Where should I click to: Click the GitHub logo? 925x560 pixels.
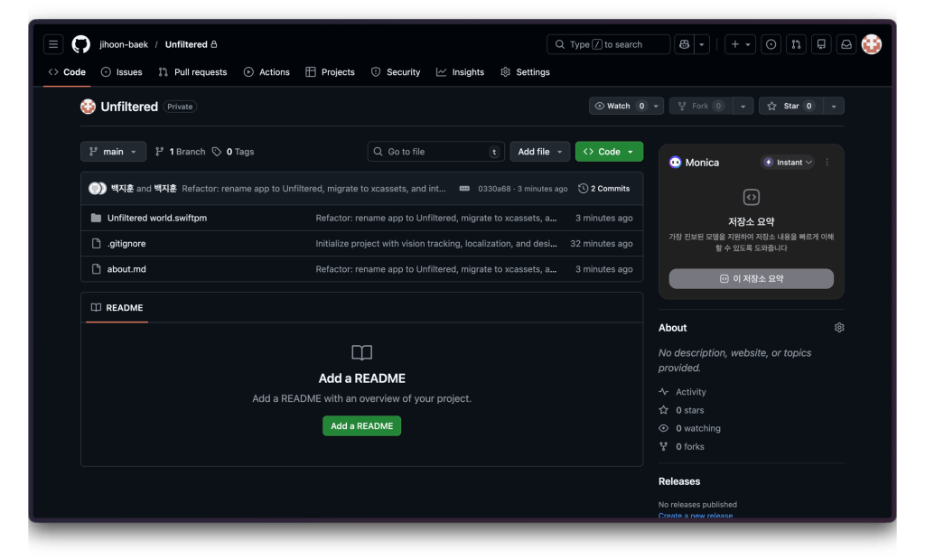coord(80,43)
